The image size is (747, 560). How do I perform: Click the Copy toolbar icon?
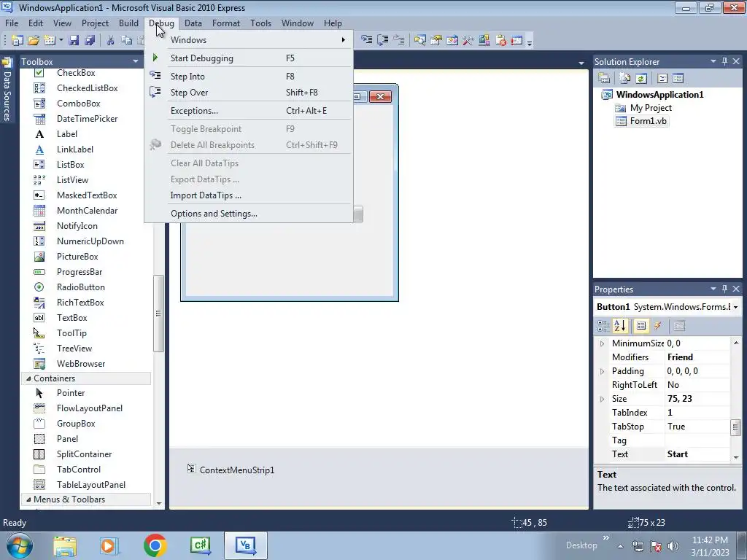[x=126, y=41]
